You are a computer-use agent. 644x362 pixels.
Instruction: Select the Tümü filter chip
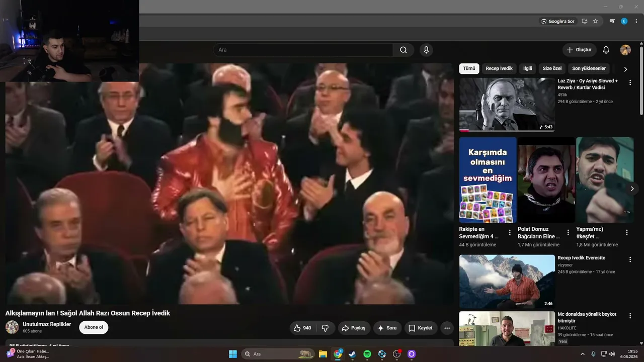pos(469,68)
